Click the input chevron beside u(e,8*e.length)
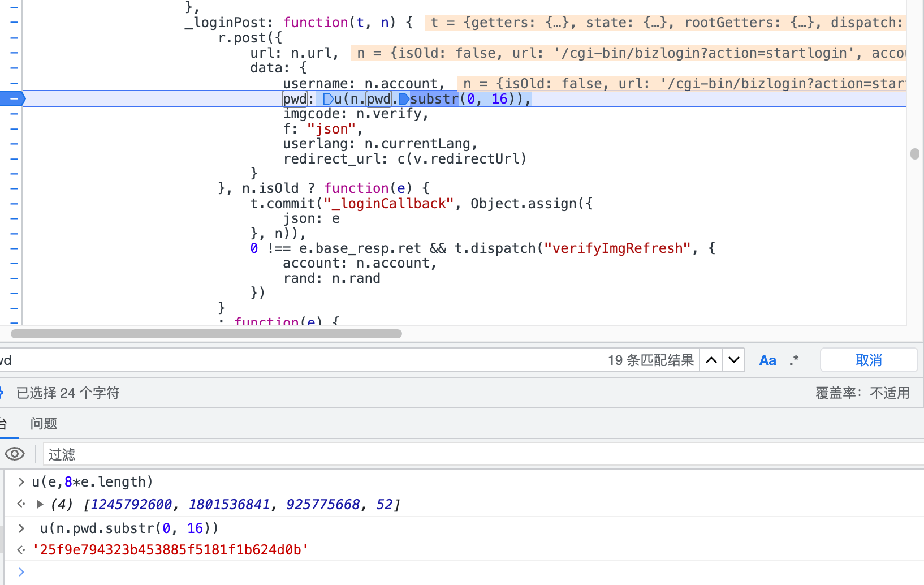The width and height of the screenshot is (924, 585). tap(21, 482)
